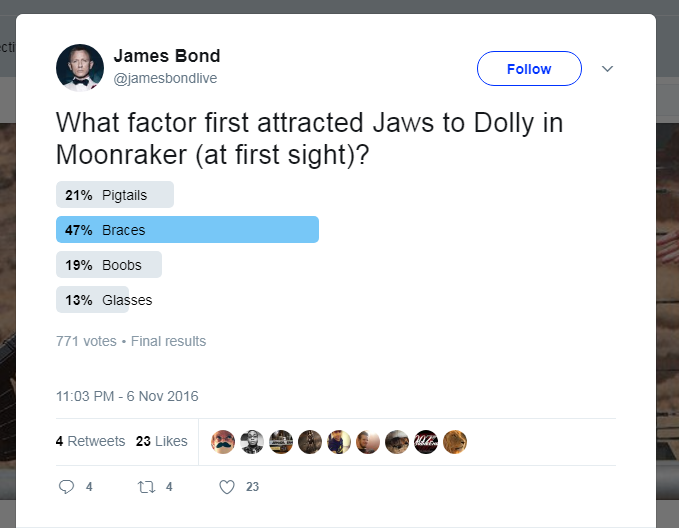This screenshot has height=528, width=679.
Task: Click the 771 votes count text
Action: click(86, 341)
